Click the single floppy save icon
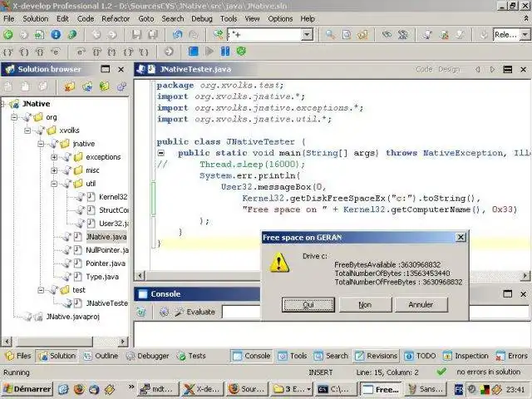532x399 pixels. 136,35
